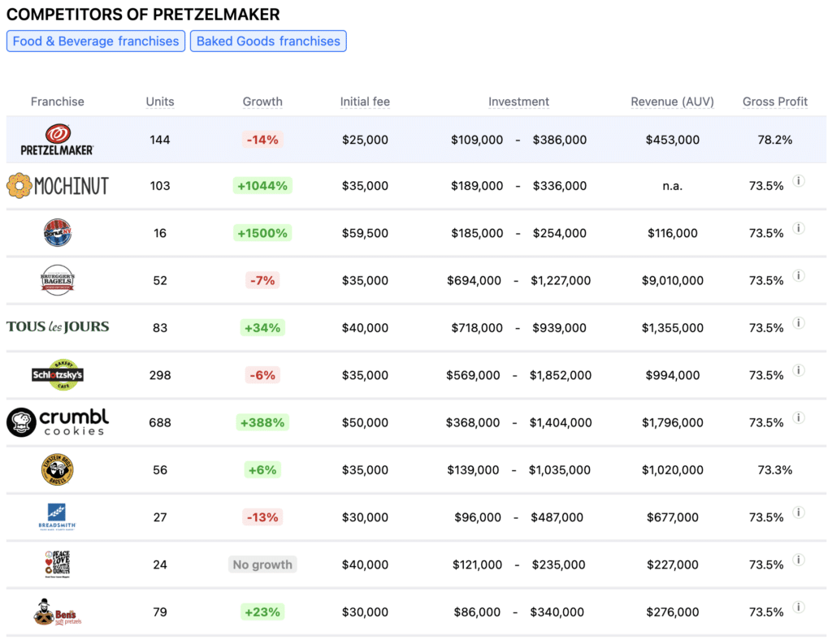Viewport: 832px width, 644px height.
Task: Open the Mochinut franchise logo
Action: tap(58, 186)
